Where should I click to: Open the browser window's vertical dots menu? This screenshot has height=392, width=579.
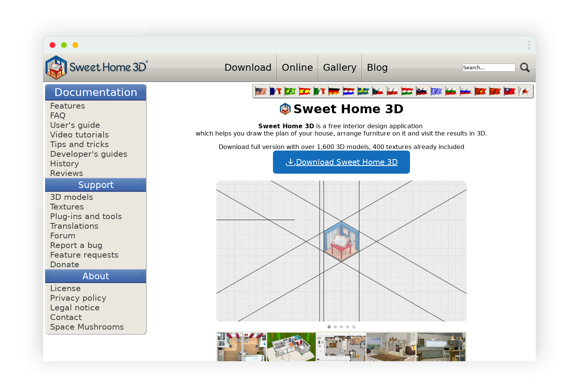pyautogui.click(x=529, y=45)
